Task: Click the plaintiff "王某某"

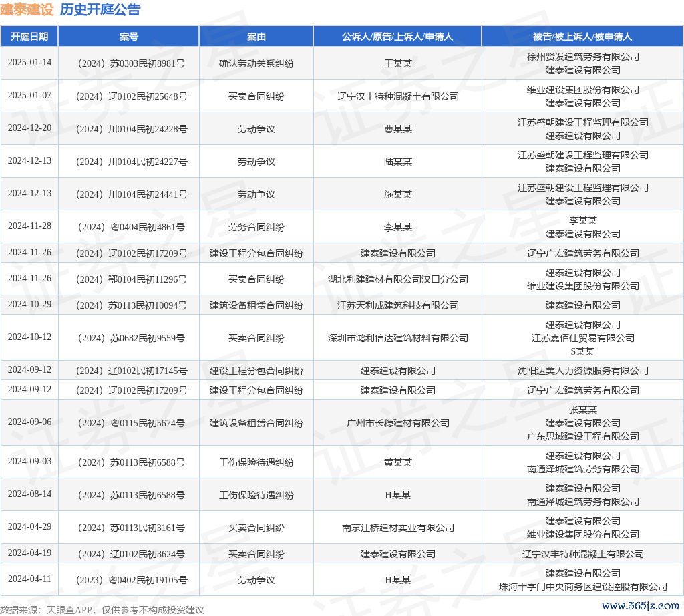Action: (x=398, y=63)
